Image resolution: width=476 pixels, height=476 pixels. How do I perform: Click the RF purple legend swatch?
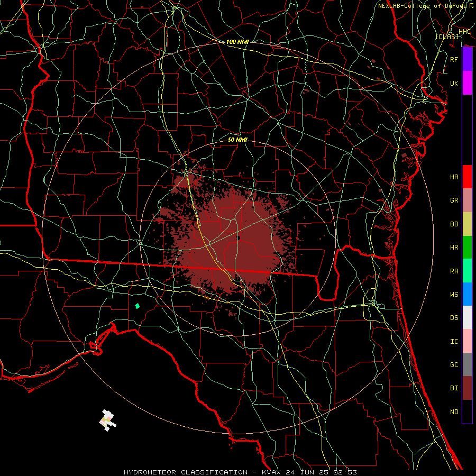(x=467, y=59)
